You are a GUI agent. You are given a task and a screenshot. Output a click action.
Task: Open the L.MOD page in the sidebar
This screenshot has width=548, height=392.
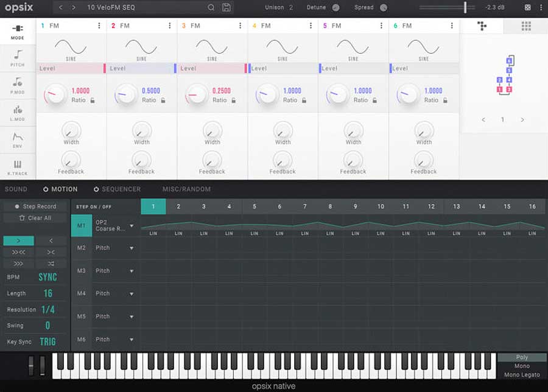point(18,113)
